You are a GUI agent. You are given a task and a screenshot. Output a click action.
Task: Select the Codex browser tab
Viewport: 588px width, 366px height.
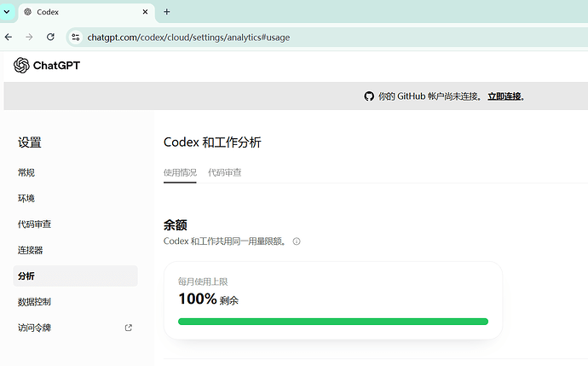(86, 12)
